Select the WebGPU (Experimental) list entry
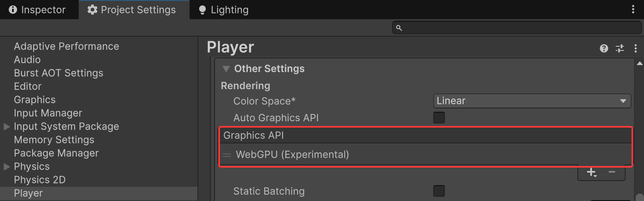Viewport: 644px width, 201px height. pyautogui.click(x=292, y=155)
